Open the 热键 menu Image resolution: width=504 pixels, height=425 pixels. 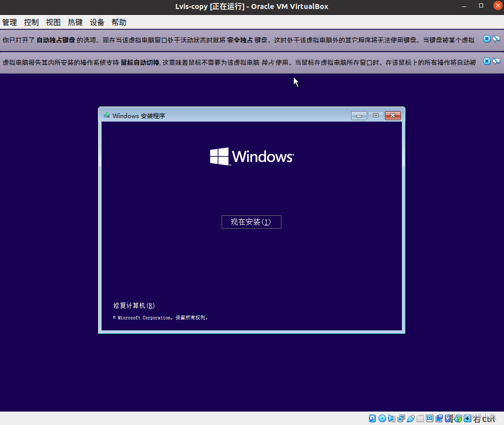coord(75,22)
